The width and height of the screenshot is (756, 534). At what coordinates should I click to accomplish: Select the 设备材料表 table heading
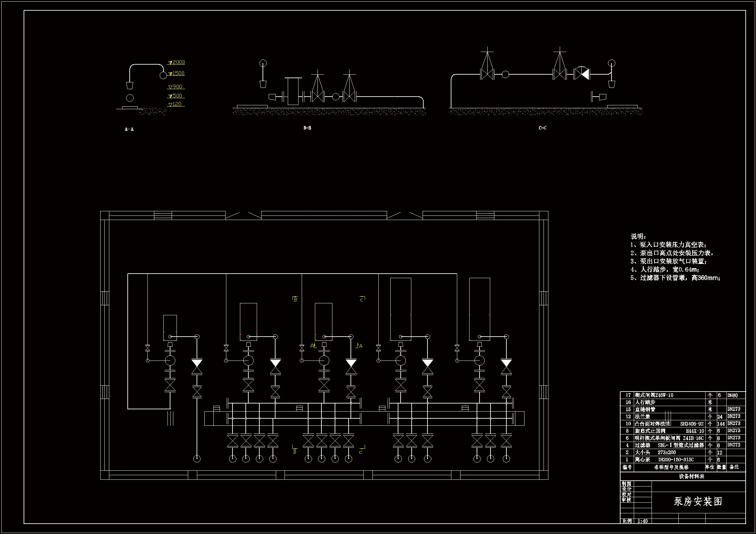(x=691, y=476)
